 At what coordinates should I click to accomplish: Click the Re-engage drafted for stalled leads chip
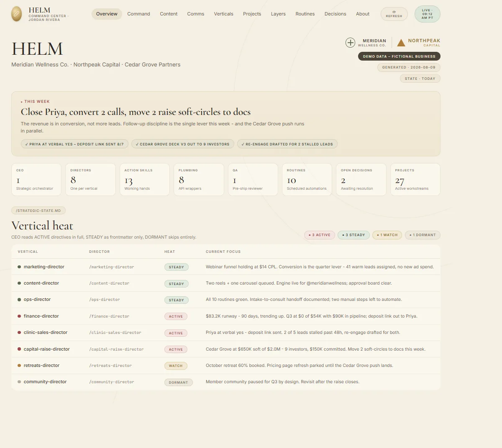tap(287, 144)
